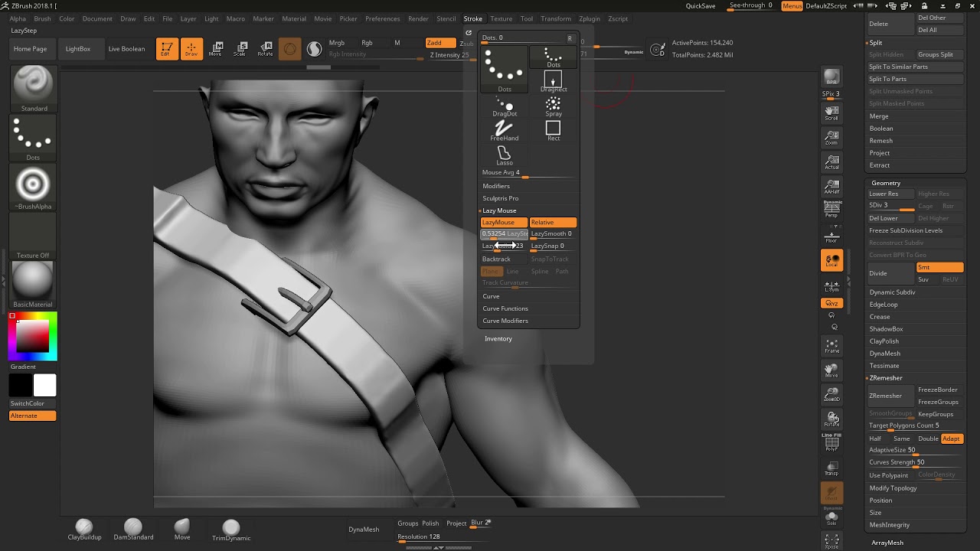Image resolution: width=980 pixels, height=551 pixels.
Task: Expand the Modifiers section in Stroke
Action: click(496, 186)
